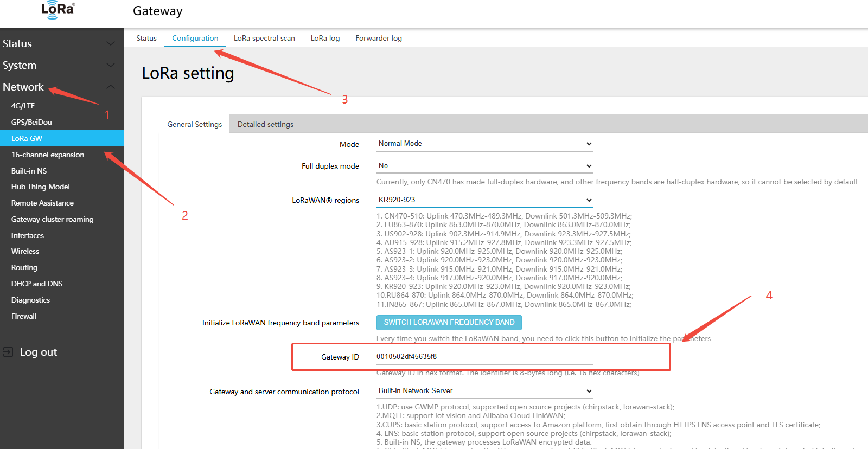Open the LoRa spectral scan tab
The width and height of the screenshot is (868, 449).
pos(264,38)
